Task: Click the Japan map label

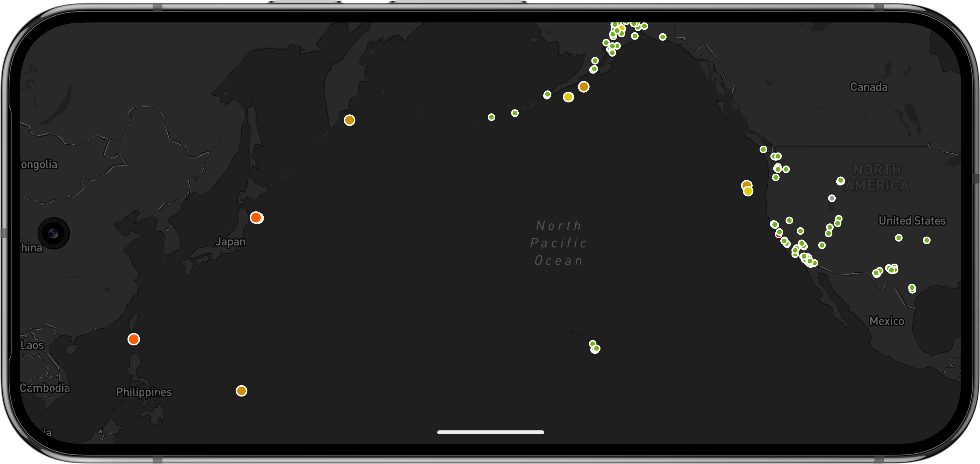Action: (x=231, y=242)
